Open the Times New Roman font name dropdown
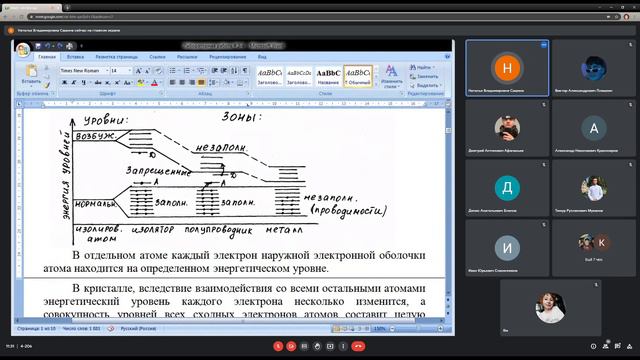The width and height of the screenshot is (640, 360). (107, 71)
